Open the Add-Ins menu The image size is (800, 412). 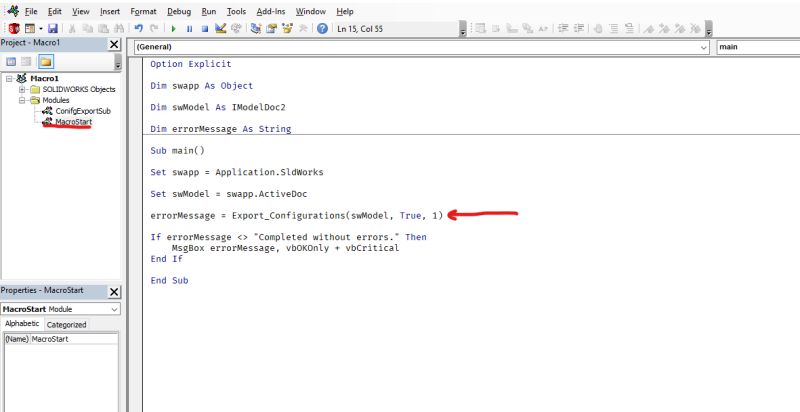click(x=271, y=11)
